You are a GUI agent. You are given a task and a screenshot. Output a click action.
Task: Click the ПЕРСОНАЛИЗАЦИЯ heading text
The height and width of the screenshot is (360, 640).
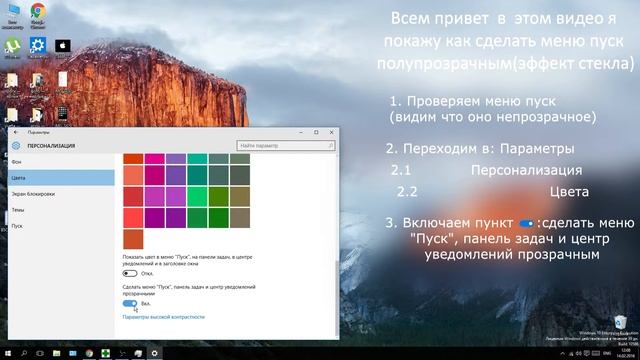[51, 146]
